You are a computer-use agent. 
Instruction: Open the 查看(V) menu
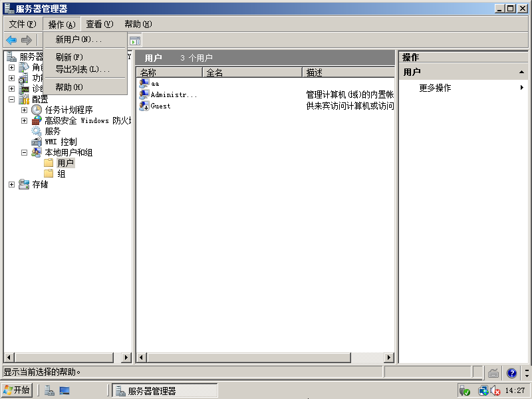pyautogui.click(x=99, y=24)
